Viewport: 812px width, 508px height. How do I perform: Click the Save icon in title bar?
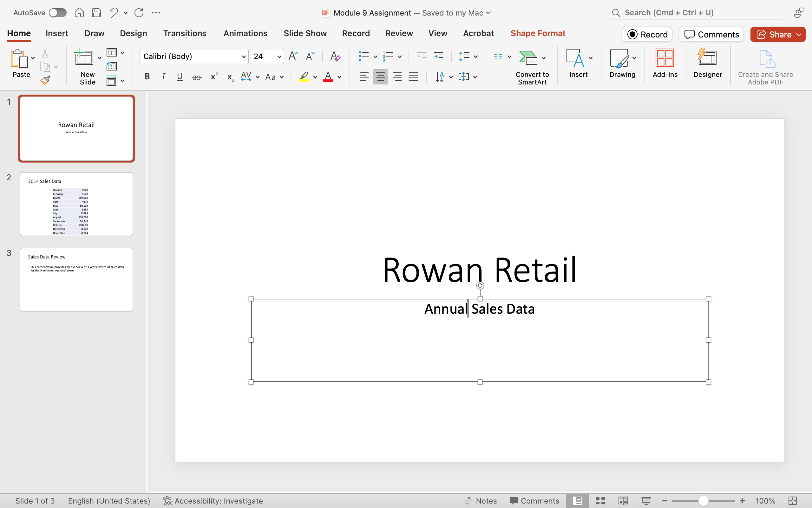click(x=97, y=13)
